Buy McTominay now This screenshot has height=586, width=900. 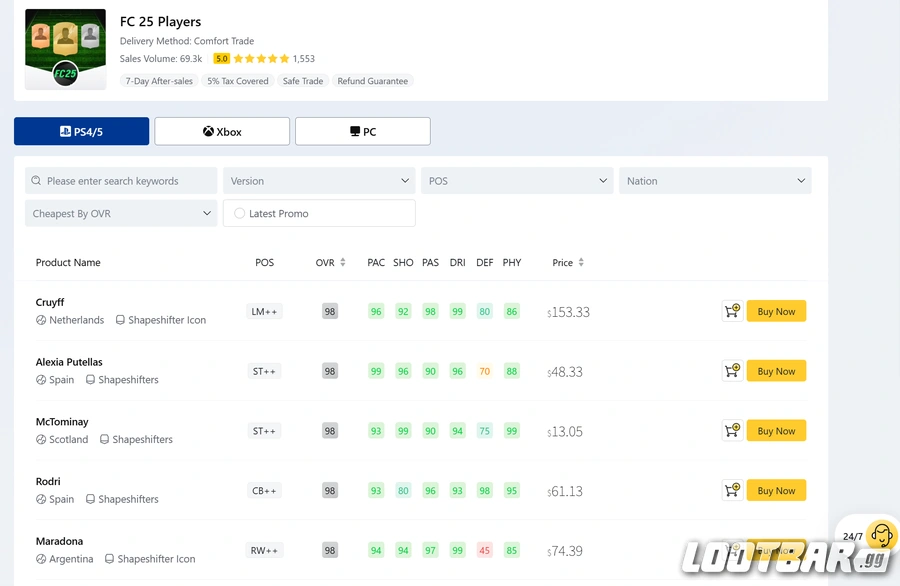776,431
